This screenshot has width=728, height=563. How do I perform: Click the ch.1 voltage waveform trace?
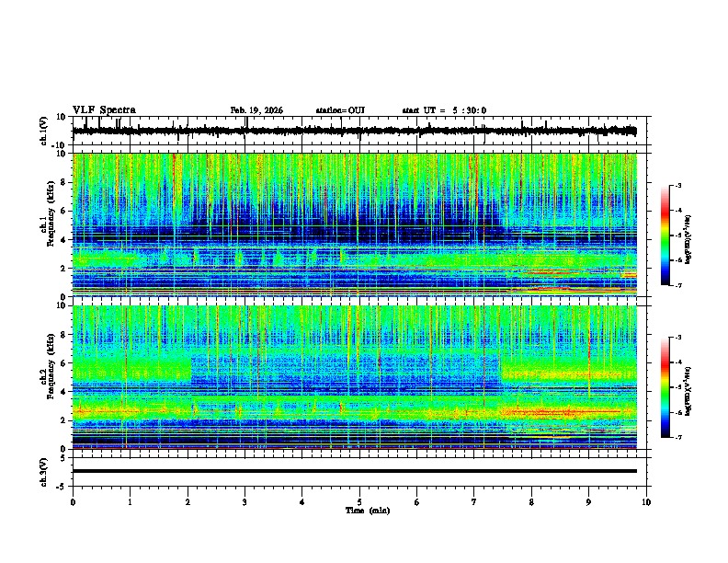pos(355,131)
